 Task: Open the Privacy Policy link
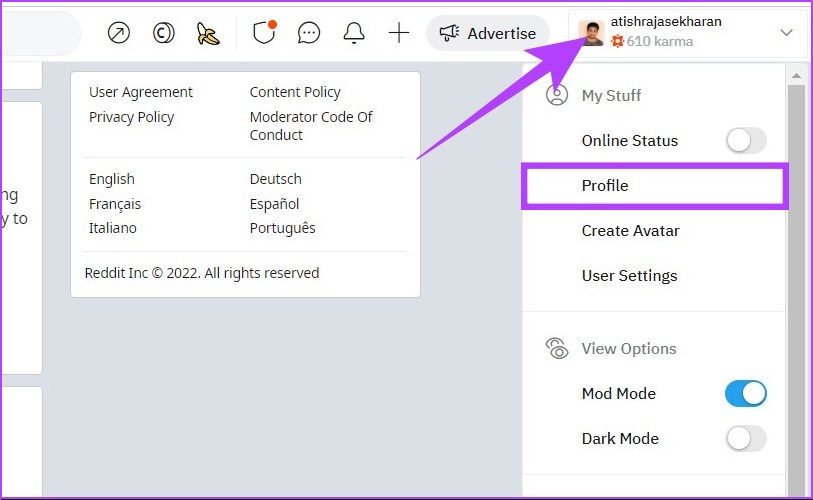[131, 117]
